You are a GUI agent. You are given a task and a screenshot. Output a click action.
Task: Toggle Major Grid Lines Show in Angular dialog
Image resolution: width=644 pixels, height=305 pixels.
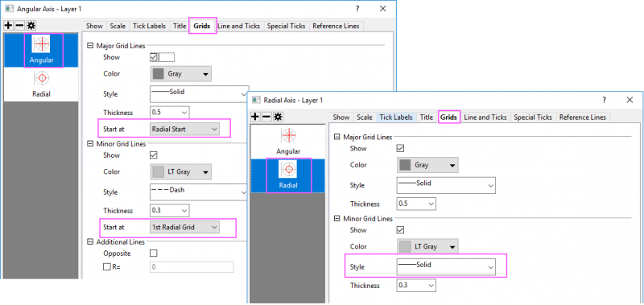coord(154,57)
